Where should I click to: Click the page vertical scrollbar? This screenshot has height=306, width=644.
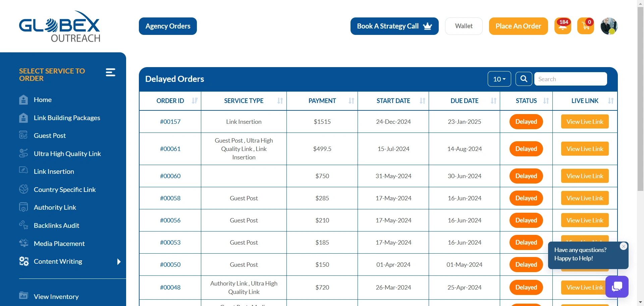tap(640, 101)
